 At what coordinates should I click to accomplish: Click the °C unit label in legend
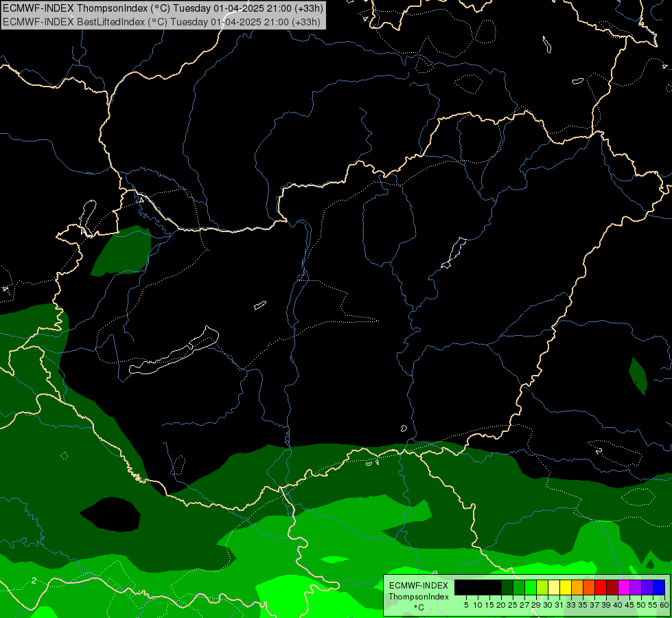(419, 608)
